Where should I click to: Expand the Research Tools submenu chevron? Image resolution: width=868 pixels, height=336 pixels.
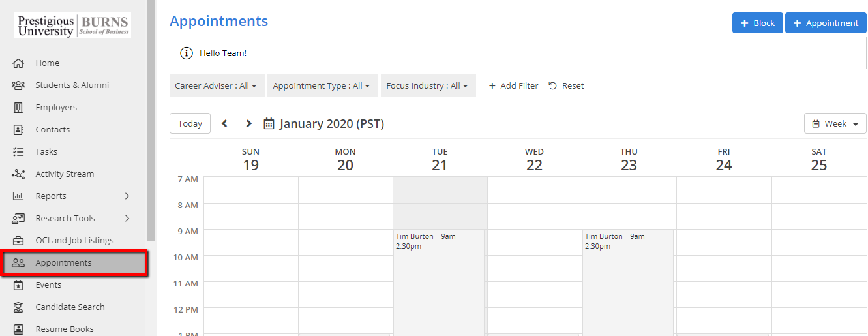point(127,219)
